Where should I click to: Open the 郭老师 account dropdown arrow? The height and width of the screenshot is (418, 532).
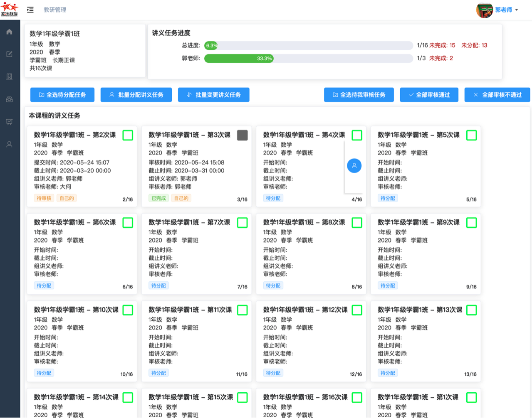[x=517, y=10]
